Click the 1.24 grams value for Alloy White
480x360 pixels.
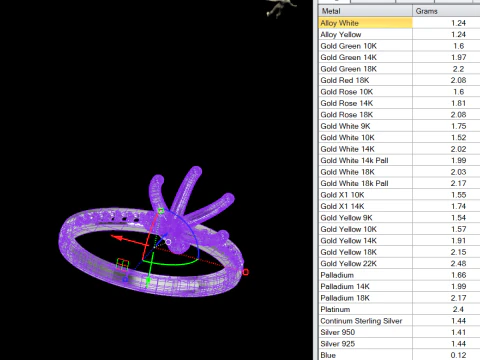click(x=458, y=23)
